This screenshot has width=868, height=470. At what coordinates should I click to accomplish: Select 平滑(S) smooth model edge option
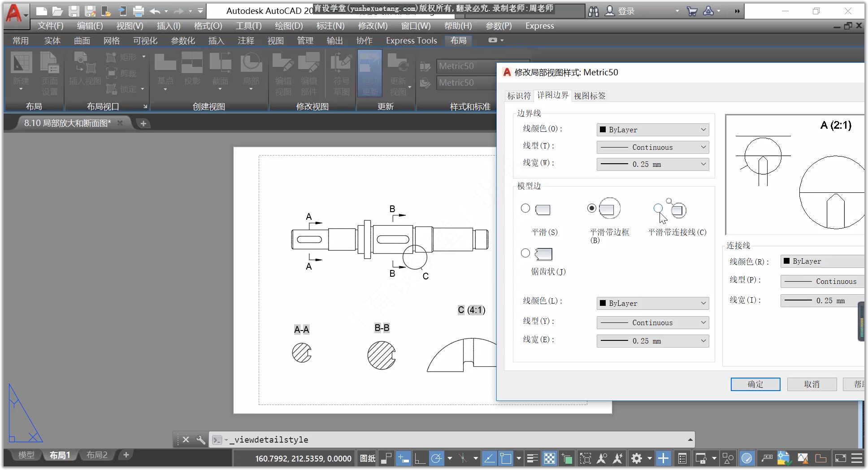click(x=525, y=208)
